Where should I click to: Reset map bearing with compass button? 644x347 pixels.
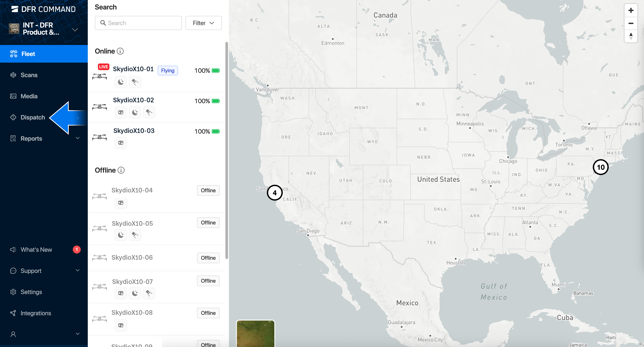(631, 36)
